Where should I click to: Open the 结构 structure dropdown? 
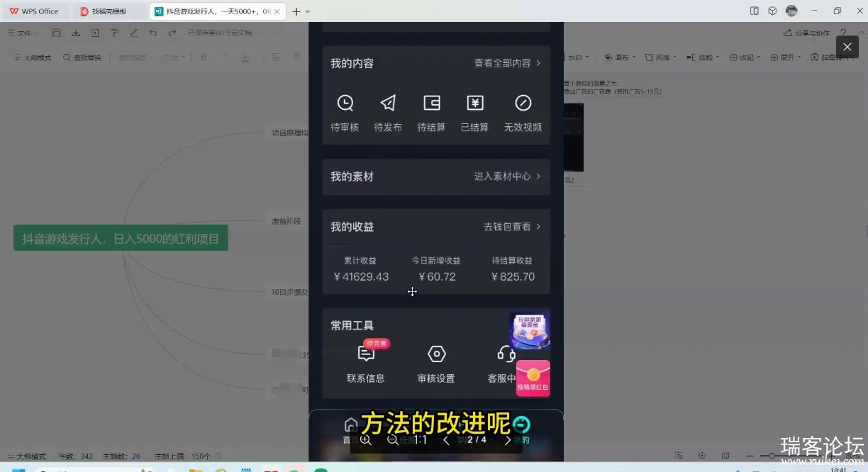703,57
